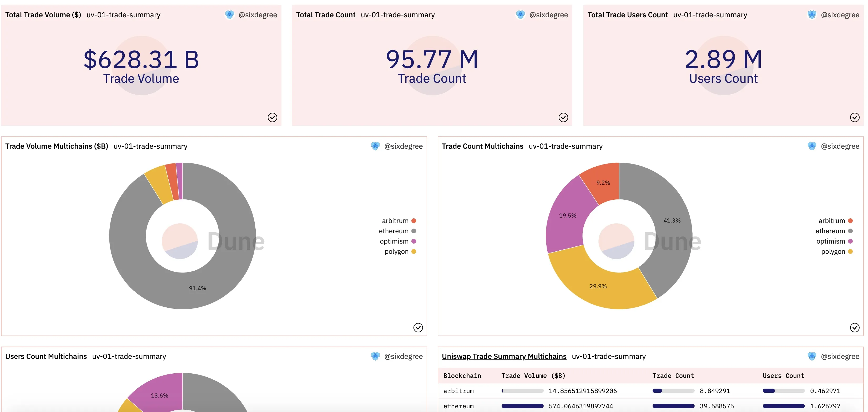The width and height of the screenshot is (868, 412).
Task: Toggle polygon legend in Trade Volume Multichains chart
Action: [x=400, y=251]
